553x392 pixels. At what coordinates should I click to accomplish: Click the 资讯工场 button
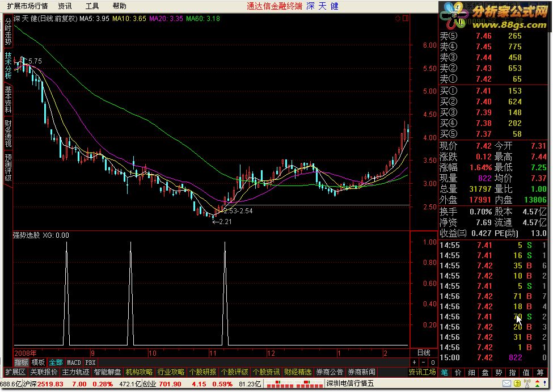pos(422,372)
